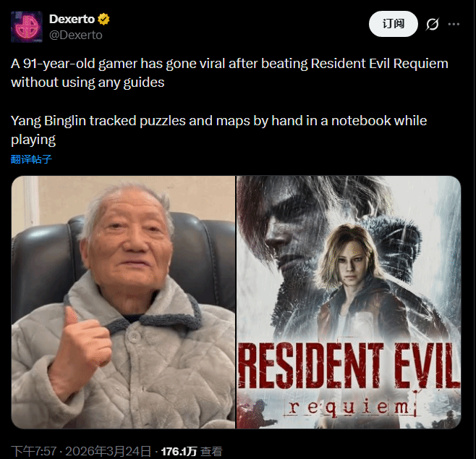
Task: Click the Dexerto display name
Action: point(72,19)
